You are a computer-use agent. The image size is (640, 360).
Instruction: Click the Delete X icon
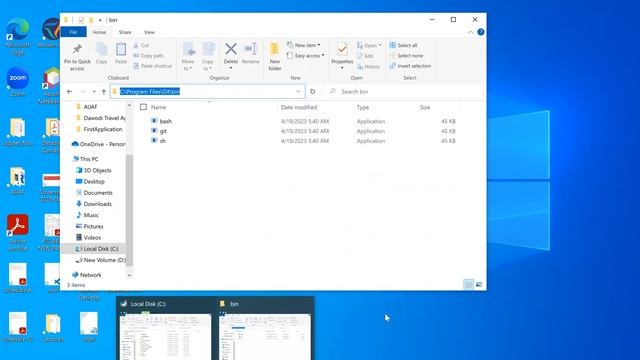tap(231, 49)
